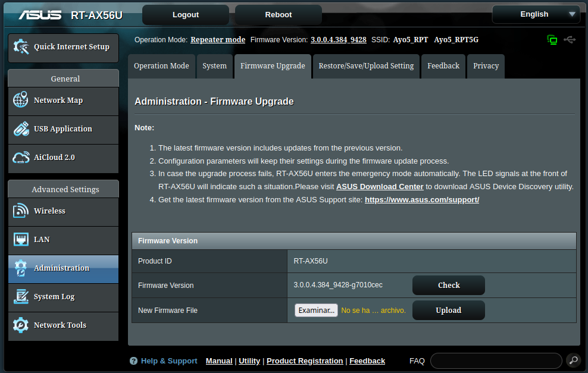Click the 'No se ha … archivo.' text

click(374, 311)
